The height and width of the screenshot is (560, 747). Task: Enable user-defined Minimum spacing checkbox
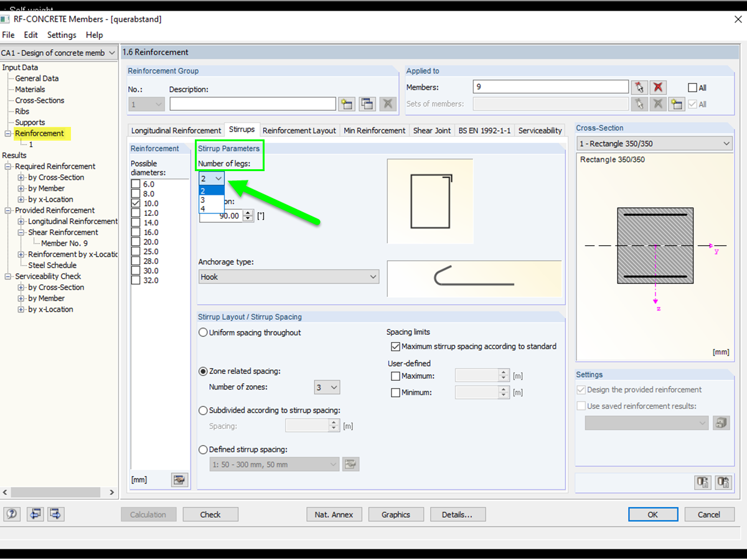[395, 393]
